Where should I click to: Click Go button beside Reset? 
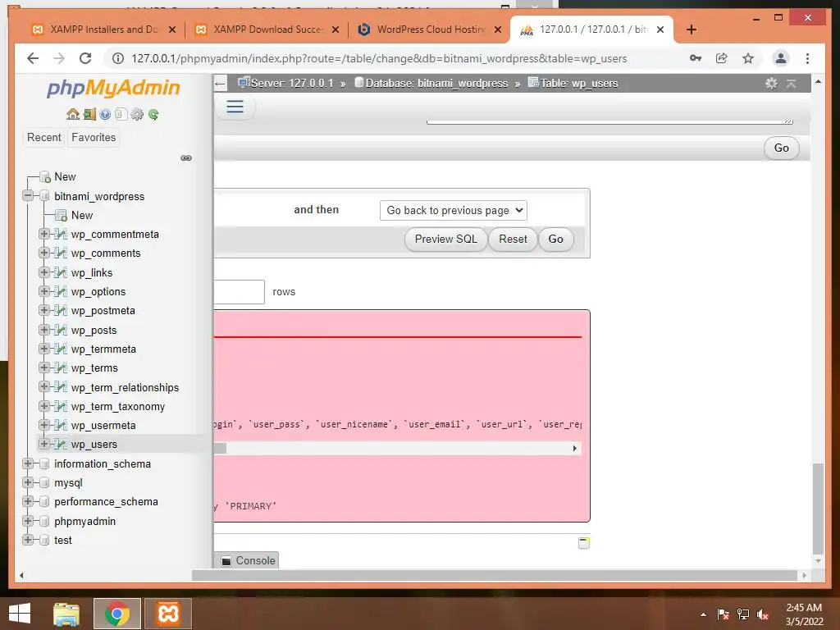[x=555, y=239]
